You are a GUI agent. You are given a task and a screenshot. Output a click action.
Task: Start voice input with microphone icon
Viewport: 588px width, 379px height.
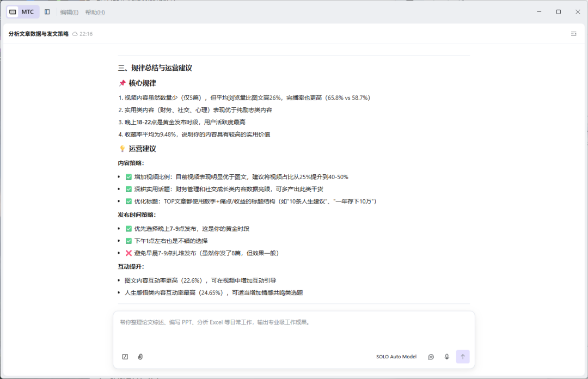click(x=446, y=357)
